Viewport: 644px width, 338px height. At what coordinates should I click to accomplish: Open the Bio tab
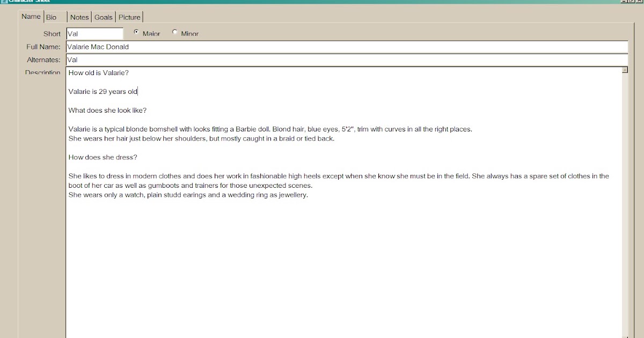55,17
